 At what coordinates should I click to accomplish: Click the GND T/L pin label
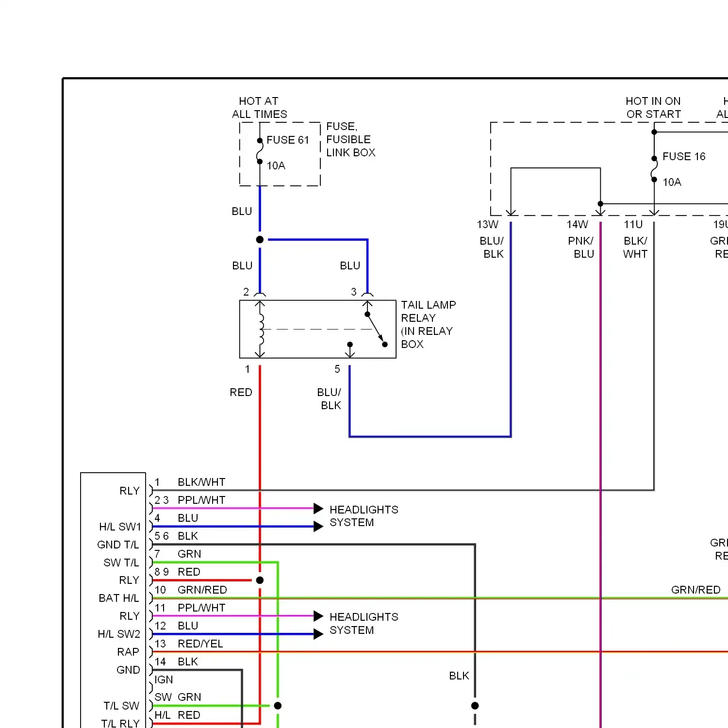[x=118, y=545]
